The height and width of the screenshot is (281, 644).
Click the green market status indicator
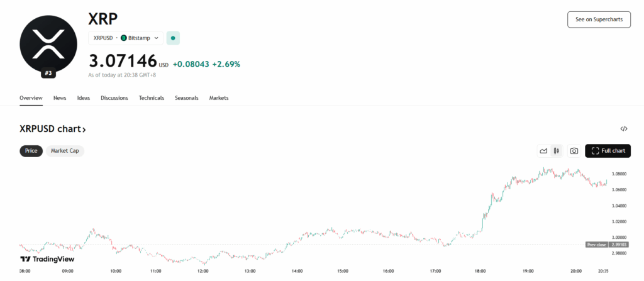(x=173, y=38)
